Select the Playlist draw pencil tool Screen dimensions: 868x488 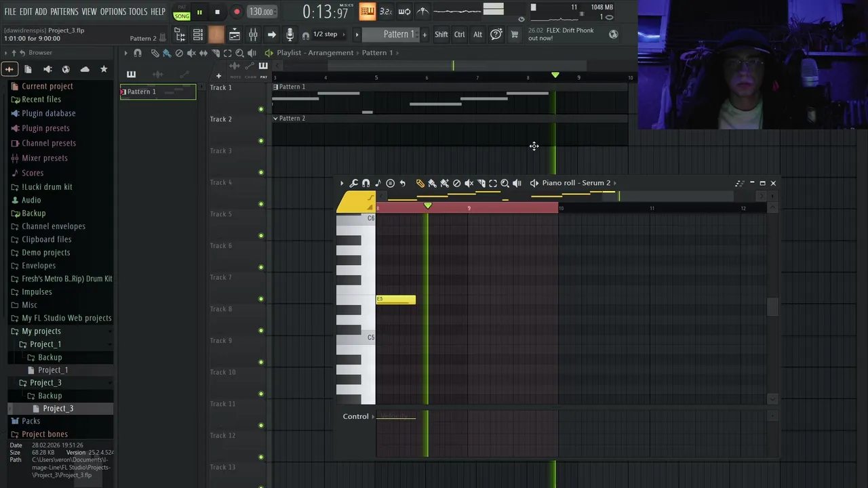tap(155, 53)
